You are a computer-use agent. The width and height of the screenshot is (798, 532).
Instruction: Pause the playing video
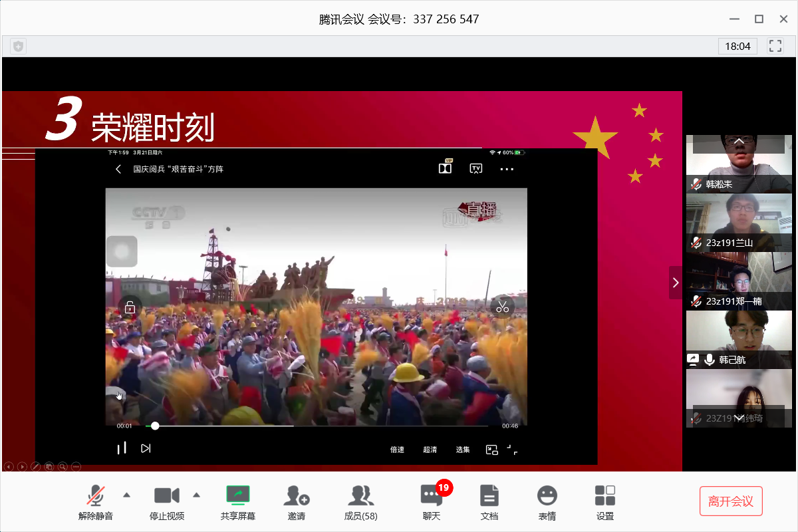pyautogui.click(x=122, y=449)
